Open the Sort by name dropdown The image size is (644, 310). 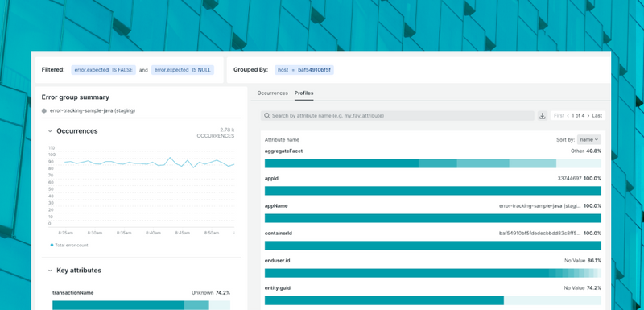coord(589,139)
